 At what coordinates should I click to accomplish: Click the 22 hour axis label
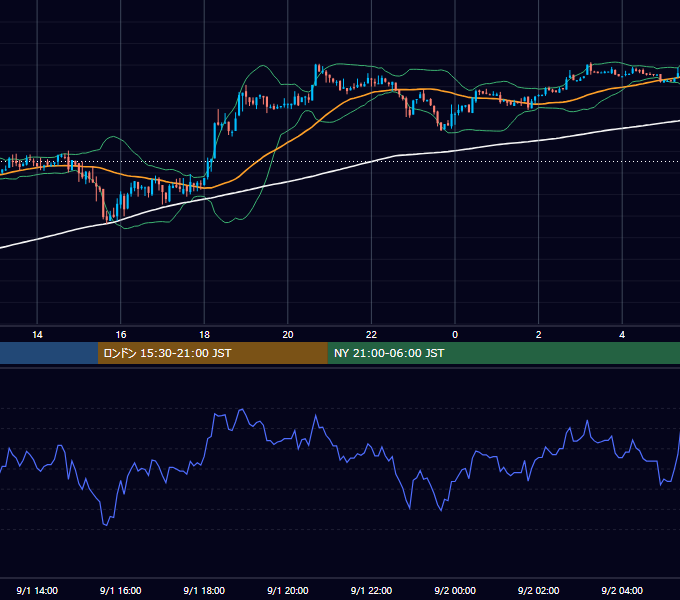(371, 335)
